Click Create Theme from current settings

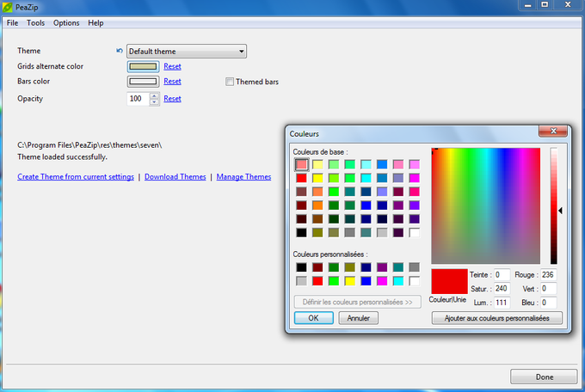76,176
